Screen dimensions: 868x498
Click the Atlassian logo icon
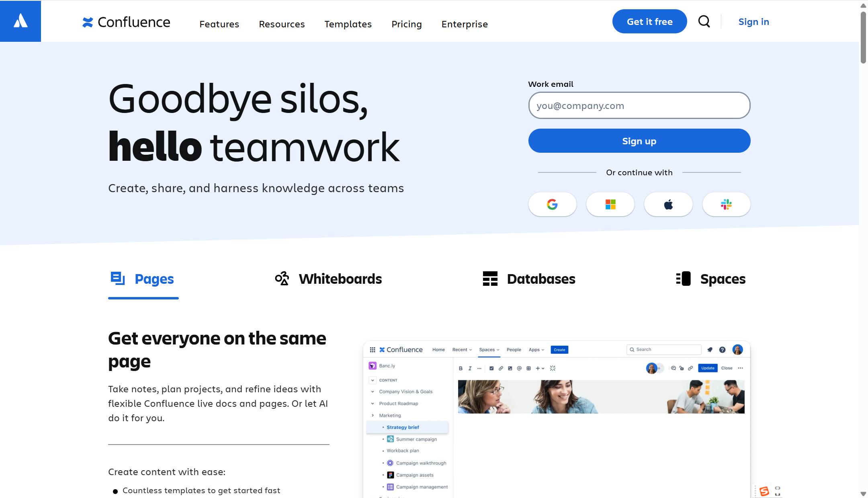(20, 21)
